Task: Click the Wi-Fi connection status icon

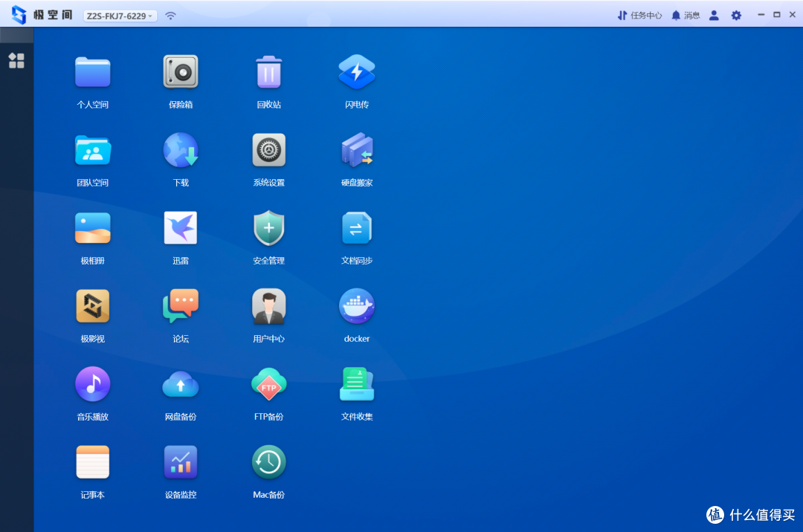Action: [170, 16]
